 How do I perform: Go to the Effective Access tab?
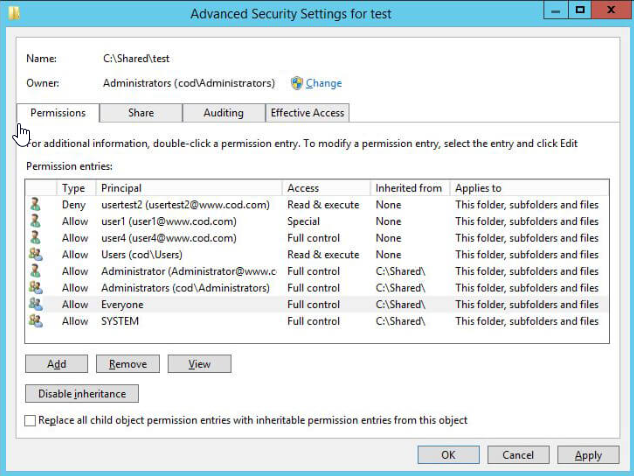click(307, 113)
